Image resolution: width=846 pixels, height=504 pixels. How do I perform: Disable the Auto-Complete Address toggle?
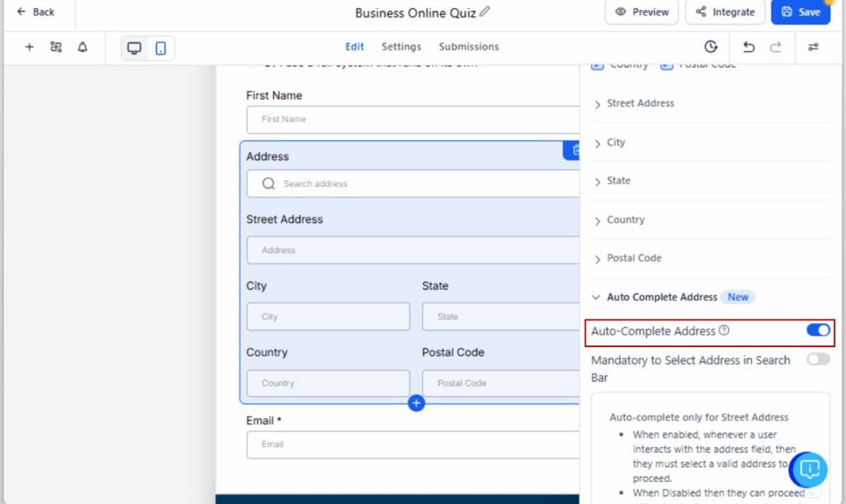(819, 330)
